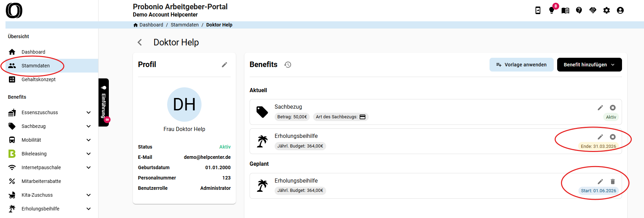Click the card icon next to Art des Sachbezugs
644x218 pixels.
tap(363, 117)
